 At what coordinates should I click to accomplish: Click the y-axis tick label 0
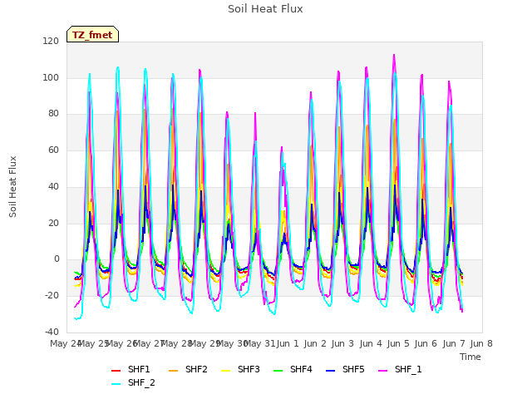57,259
